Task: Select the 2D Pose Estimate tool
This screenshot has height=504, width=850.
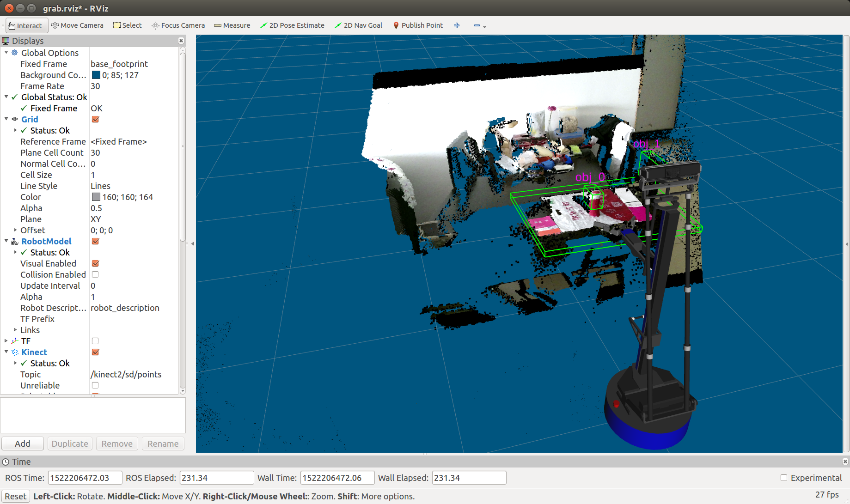Action: (x=292, y=25)
